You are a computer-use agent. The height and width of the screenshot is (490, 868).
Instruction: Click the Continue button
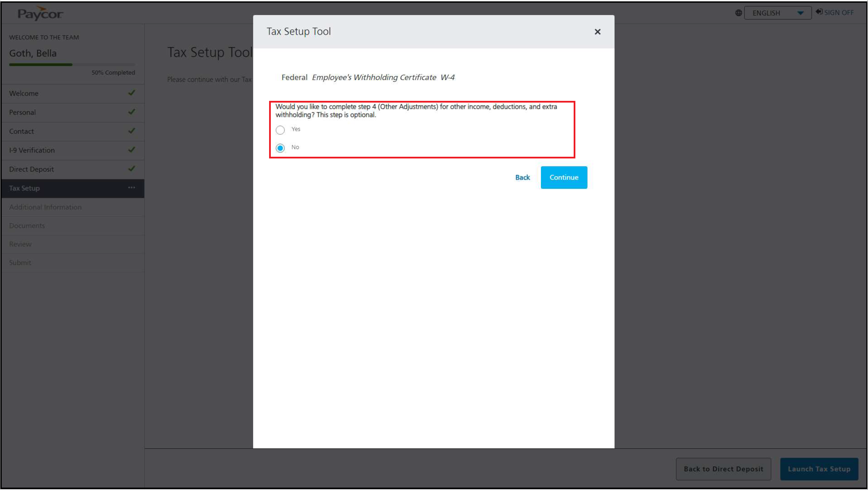click(563, 177)
